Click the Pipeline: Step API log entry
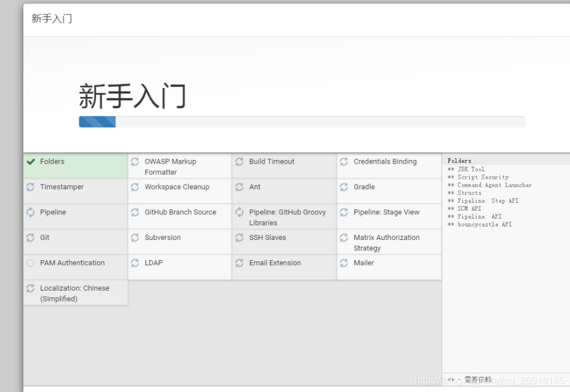Screen dimensions: 570x392 click(483, 201)
